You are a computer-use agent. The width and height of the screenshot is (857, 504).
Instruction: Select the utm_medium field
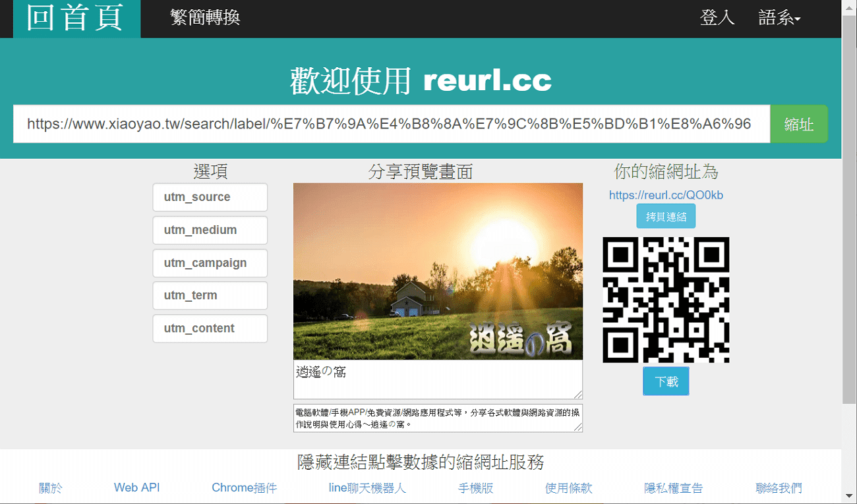[210, 230]
